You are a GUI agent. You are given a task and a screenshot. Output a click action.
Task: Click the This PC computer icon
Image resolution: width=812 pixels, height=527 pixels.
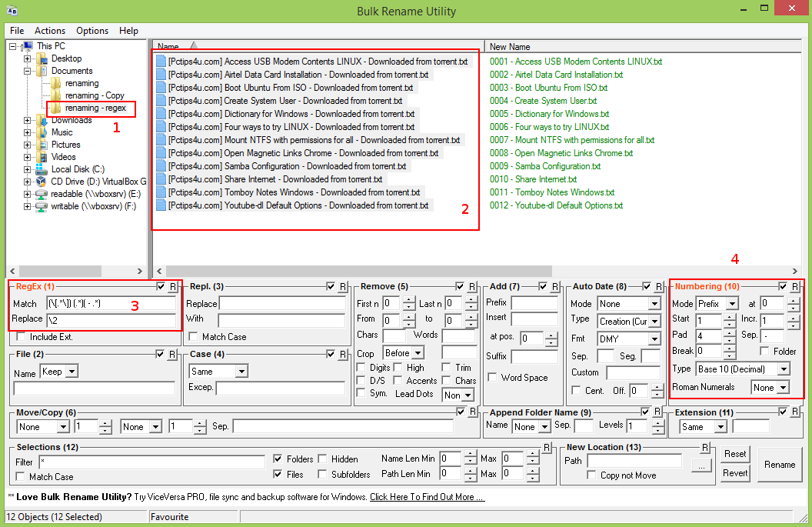[x=28, y=46]
